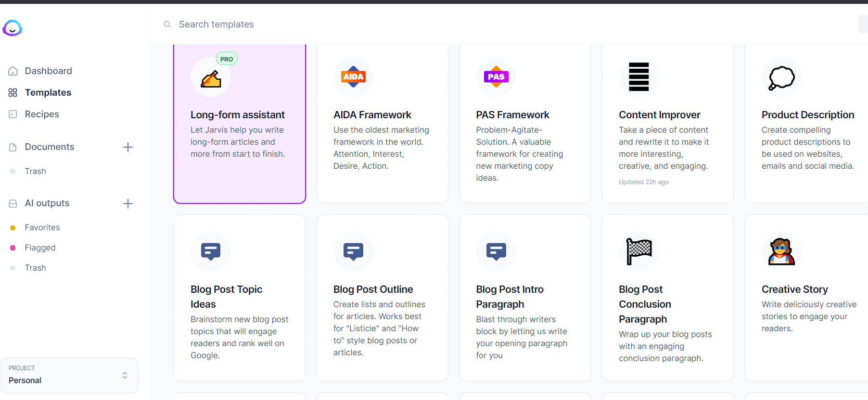This screenshot has width=868, height=400.
Task: Click the Blog Post Outline chat icon
Action: pos(353,251)
